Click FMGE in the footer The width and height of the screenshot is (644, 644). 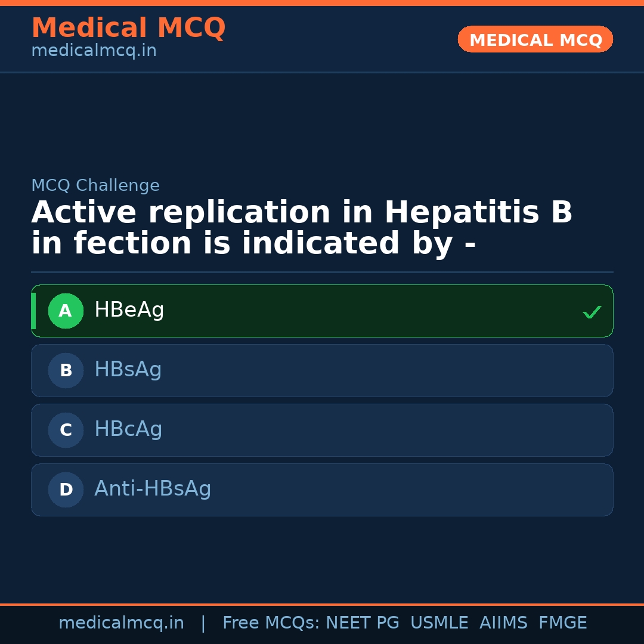(562, 623)
